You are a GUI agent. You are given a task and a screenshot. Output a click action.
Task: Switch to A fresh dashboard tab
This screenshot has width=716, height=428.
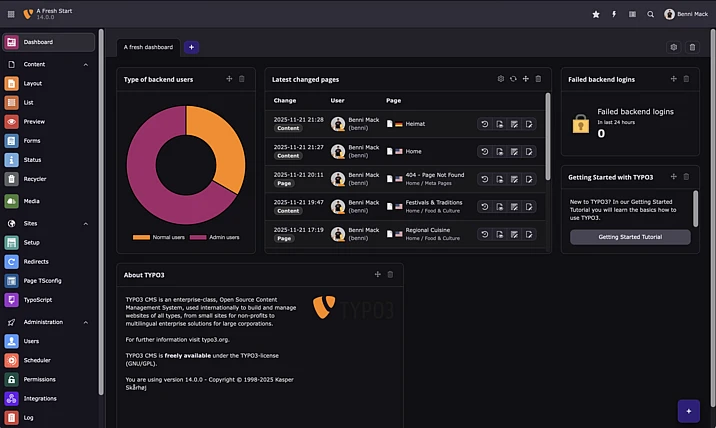click(148, 47)
